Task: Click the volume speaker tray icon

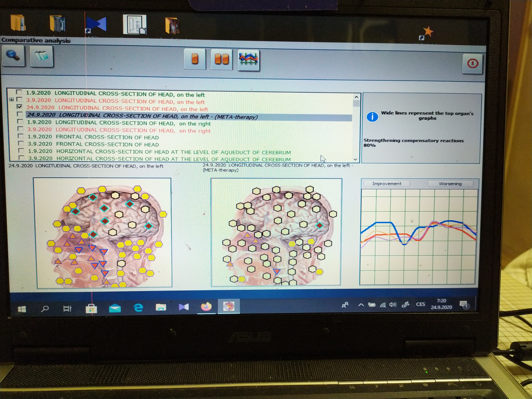Action: pyautogui.click(x=393, y=305)
